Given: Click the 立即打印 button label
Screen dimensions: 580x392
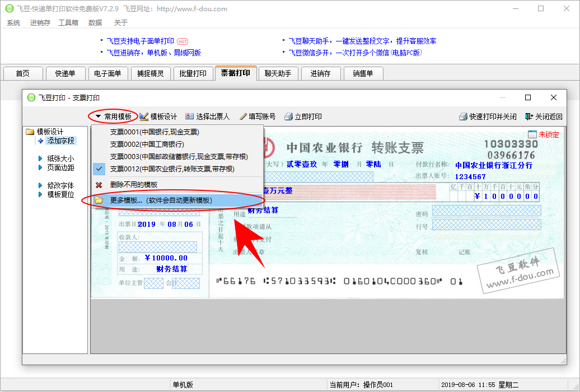Looking at the screenshot, I should (x=308, y=116).
